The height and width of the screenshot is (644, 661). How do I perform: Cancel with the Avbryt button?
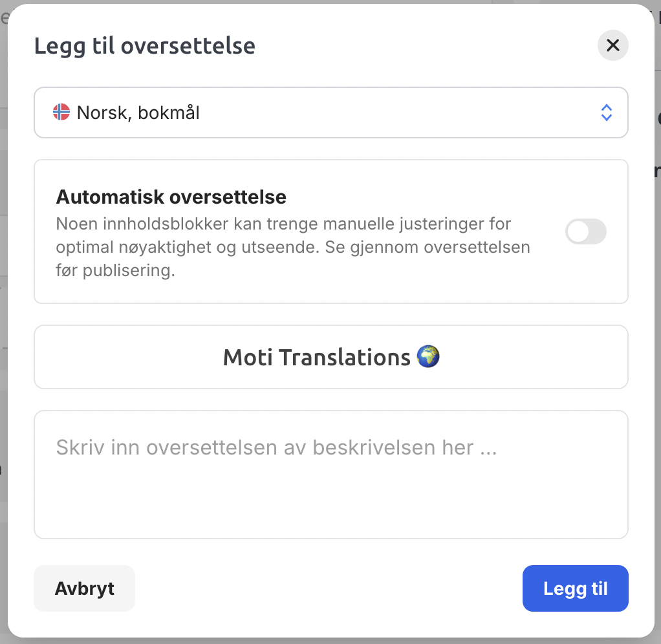[84, 588]
